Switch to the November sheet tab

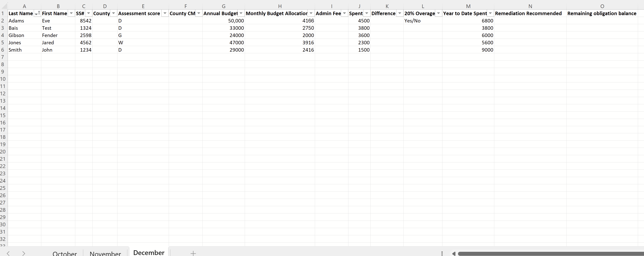coord(105,253)
